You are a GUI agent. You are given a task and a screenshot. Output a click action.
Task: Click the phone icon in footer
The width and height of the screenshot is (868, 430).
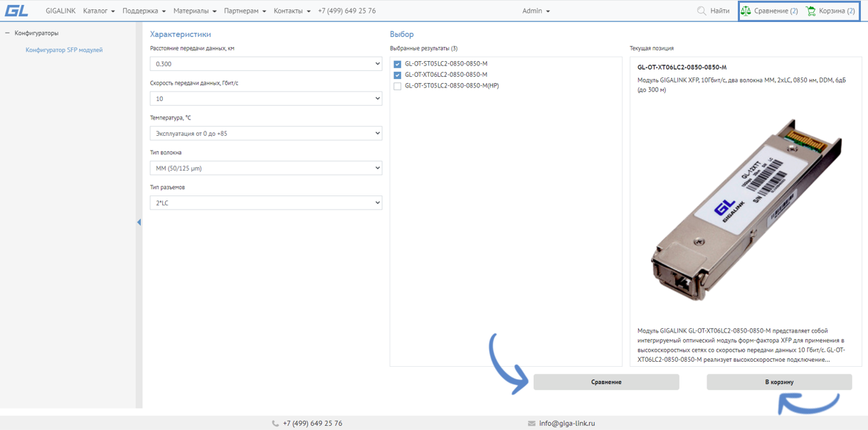275,424
